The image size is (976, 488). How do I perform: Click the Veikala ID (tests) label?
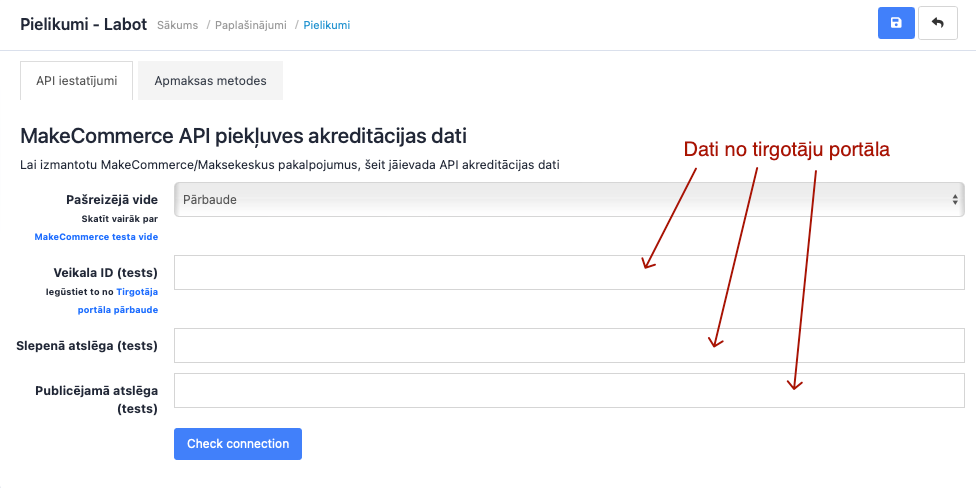coord(105,272)
